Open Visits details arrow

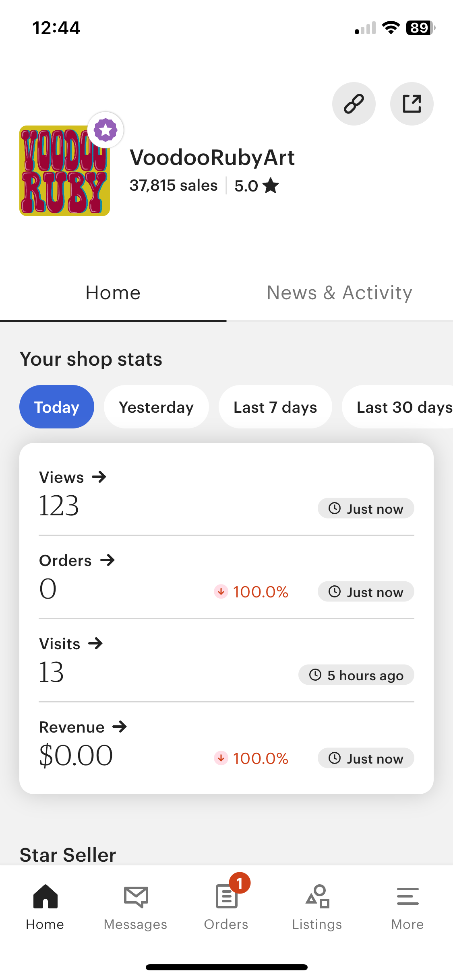[x=96, y=643]
